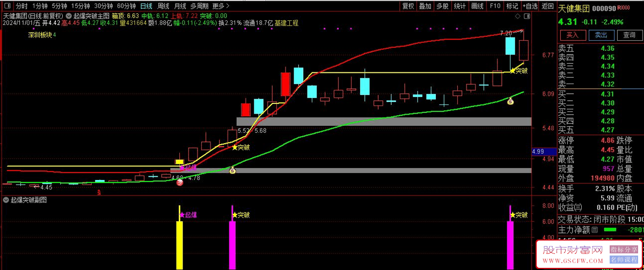Click the 查询 query button
Image resolution: width=644 pixels, height=270 pixels.
[x=629, y=35]
